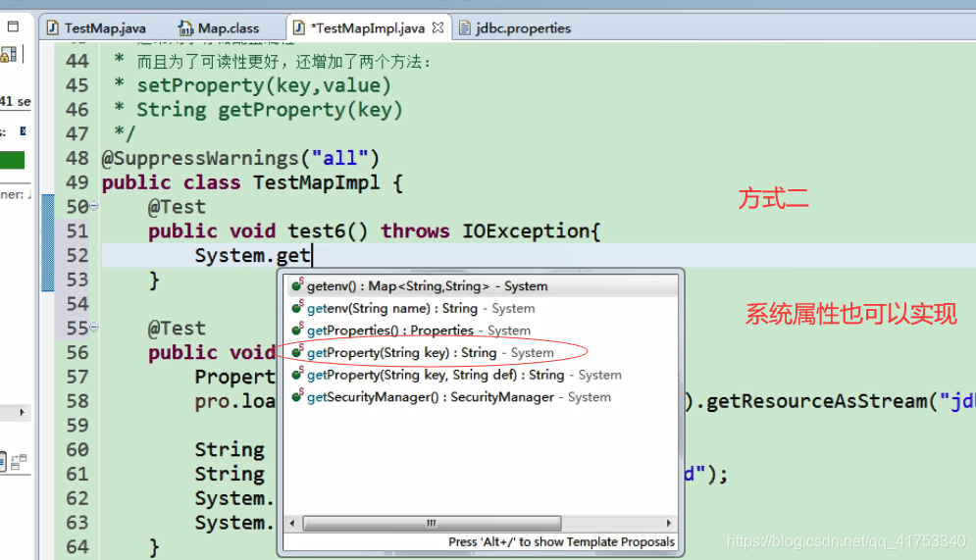Image resolution: width=976 pixels, height=560 pixels.
Task: Select the TestMapImpl.java editor tab
Action: click(367, 28)
